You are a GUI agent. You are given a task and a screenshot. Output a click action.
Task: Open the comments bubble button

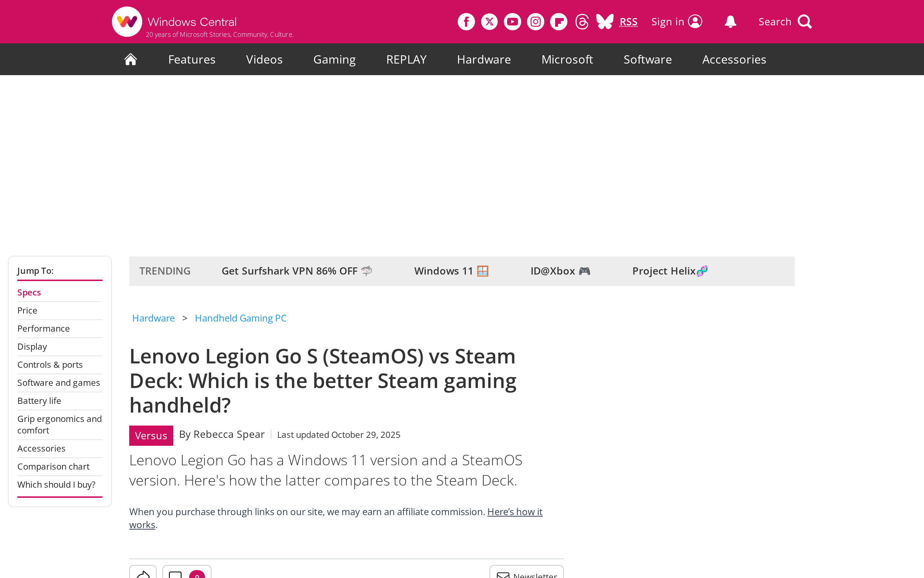click(187, 572)
